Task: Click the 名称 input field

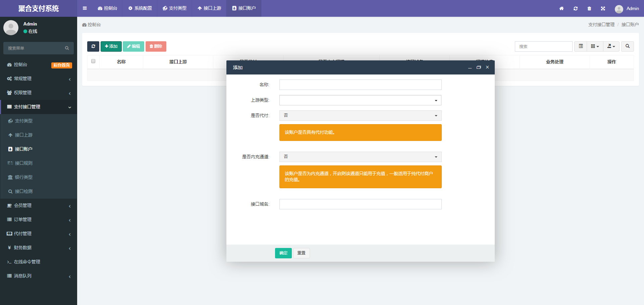Action: (x=360, y=85)
